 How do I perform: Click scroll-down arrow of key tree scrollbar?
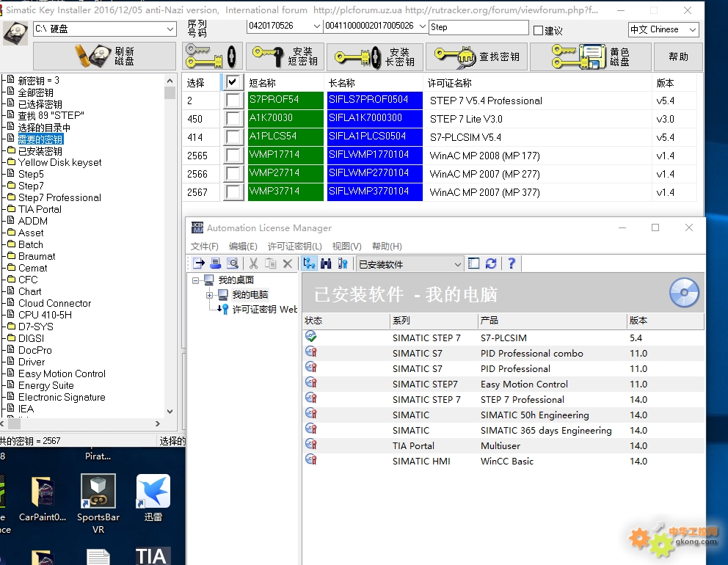[170, 412]
